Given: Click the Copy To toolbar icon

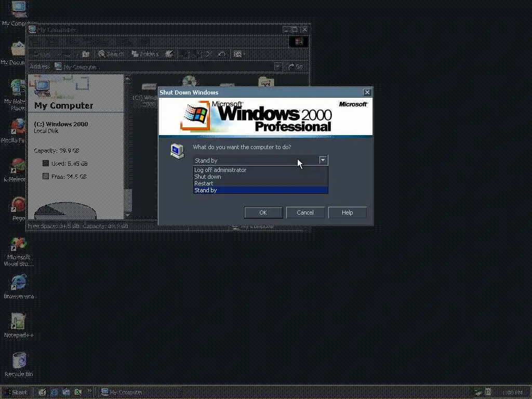Looking at the screenshot, I should click(198, 54).
